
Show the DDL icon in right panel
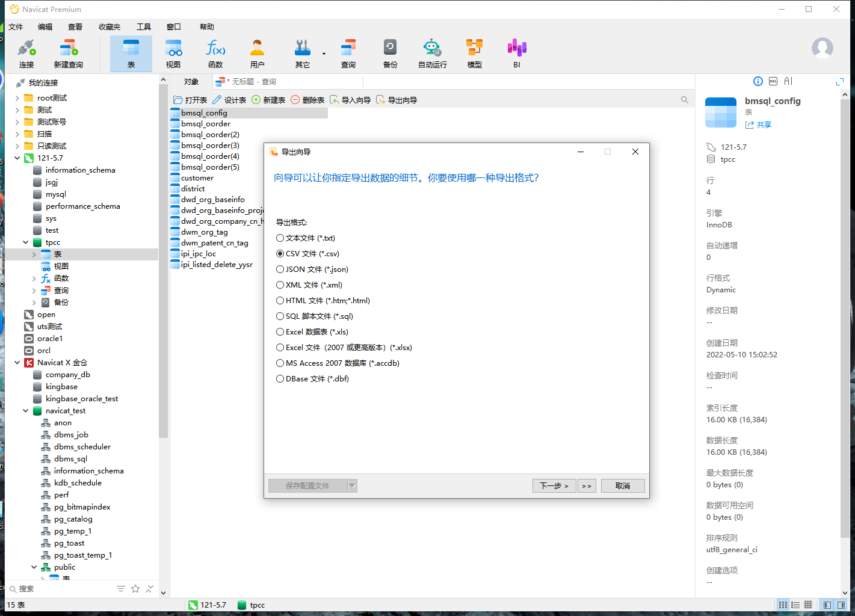pos(773,81)
